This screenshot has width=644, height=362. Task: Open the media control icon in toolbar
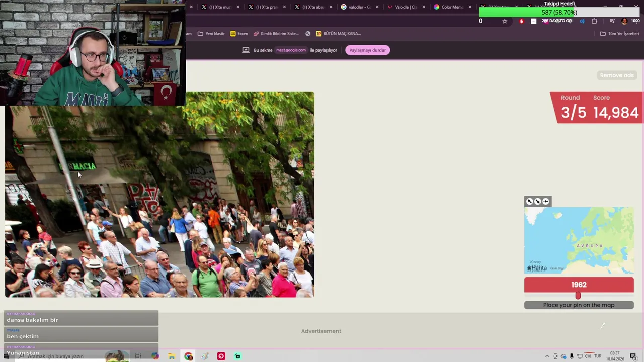click(612, 21)
